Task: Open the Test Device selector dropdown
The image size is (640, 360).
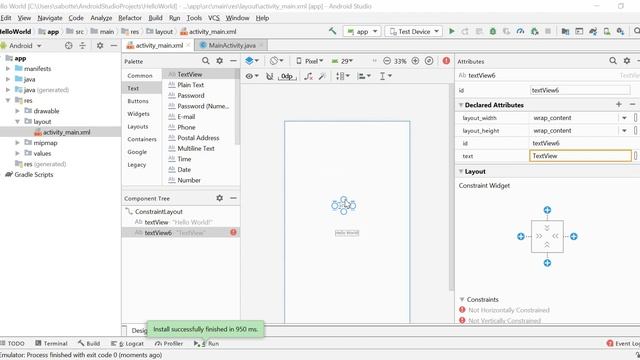Action: click(x=413, y=31)
